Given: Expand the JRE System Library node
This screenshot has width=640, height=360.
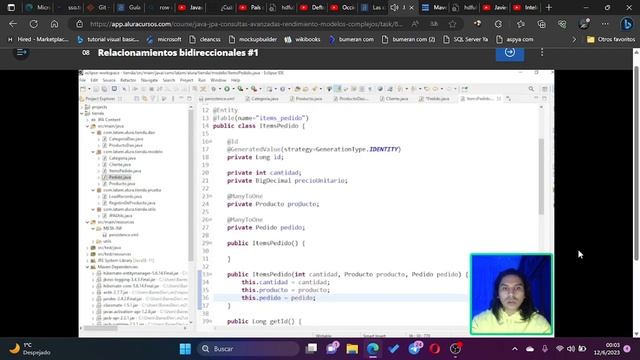Looking at the screenshot, I should (x=87, y=260).
